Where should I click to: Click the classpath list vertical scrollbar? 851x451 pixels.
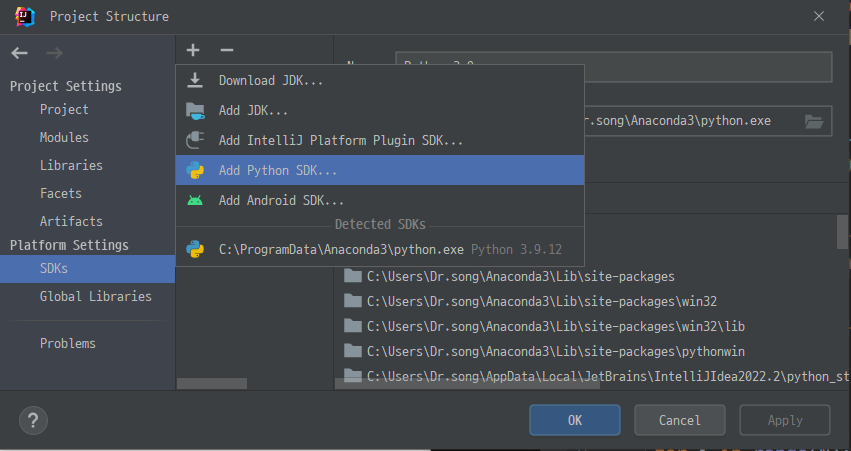coord(842,232)
